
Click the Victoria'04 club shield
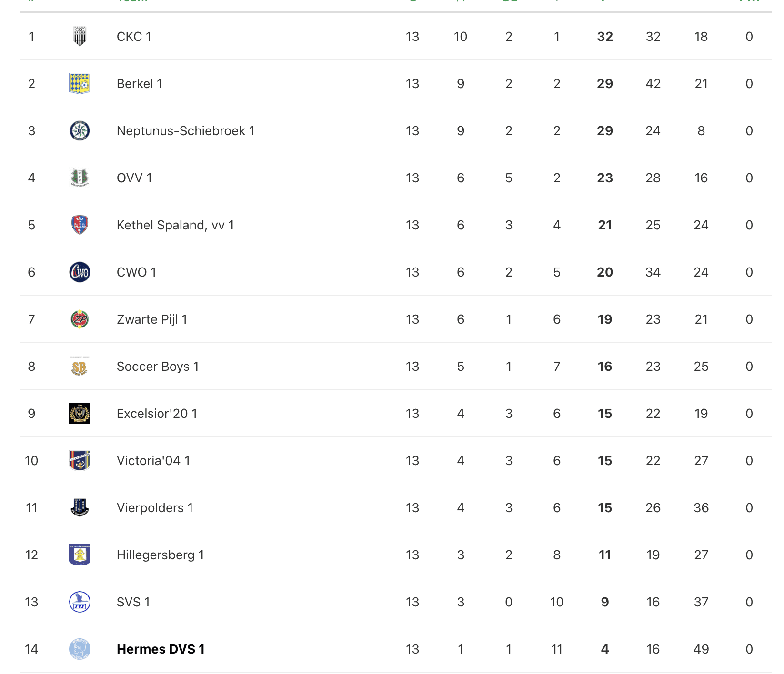80,461
